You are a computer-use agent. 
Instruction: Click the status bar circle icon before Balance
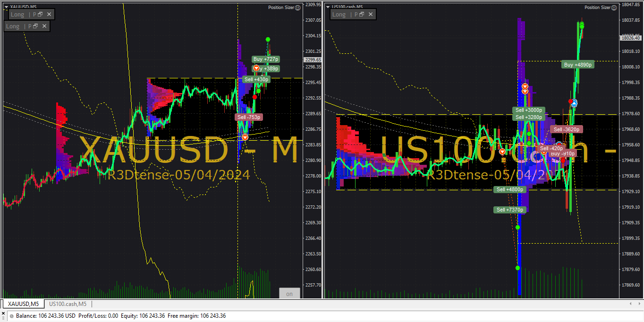[11, 316]
